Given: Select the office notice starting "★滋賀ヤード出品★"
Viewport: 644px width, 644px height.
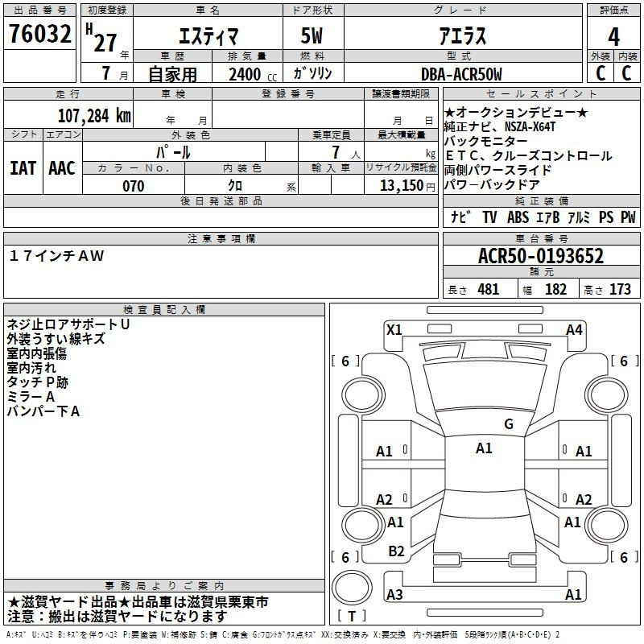Looking at the screenshot, I should point(138,601).
